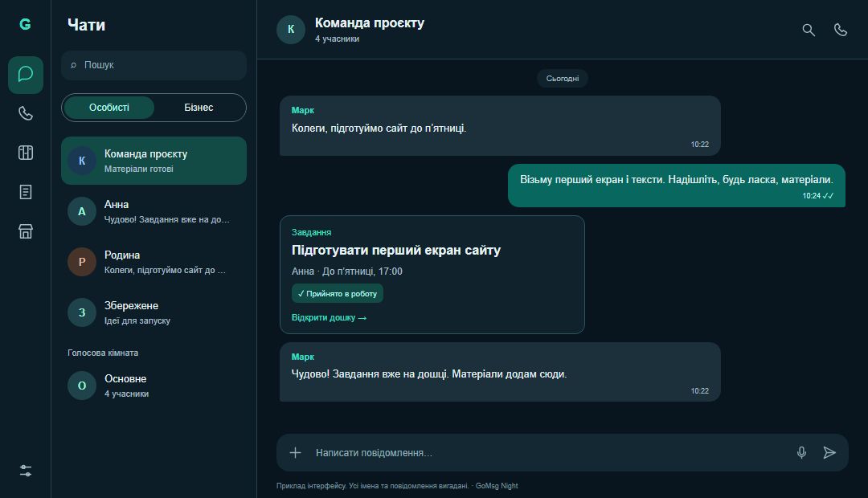Click the Родина avatar with letter Р
This screenshot has height=498, width=868.
82,262
